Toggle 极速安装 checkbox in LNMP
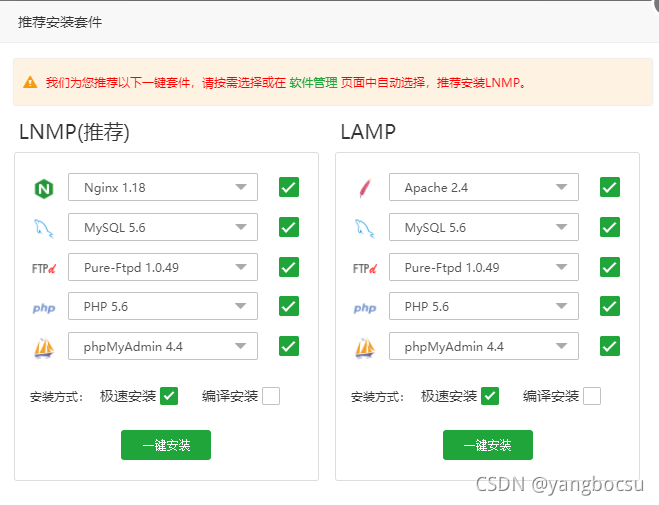 [x=169, y=396]
